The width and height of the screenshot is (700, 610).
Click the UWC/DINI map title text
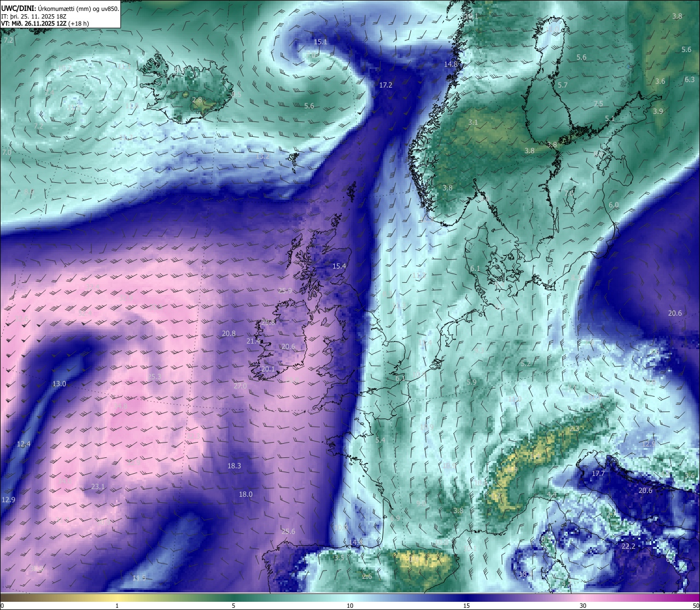[x=60, y=8]
